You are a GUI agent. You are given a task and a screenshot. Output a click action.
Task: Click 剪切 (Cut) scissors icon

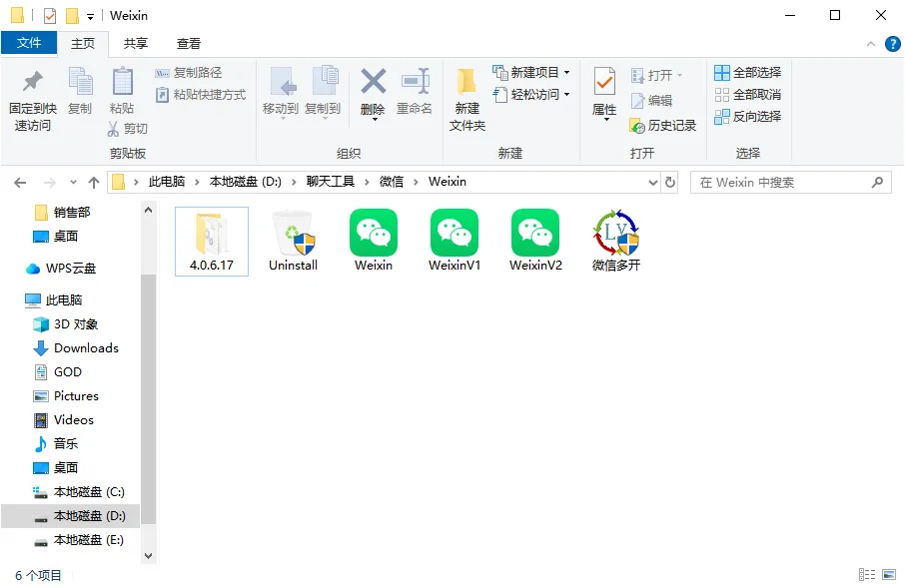click(x=113, y=128)
